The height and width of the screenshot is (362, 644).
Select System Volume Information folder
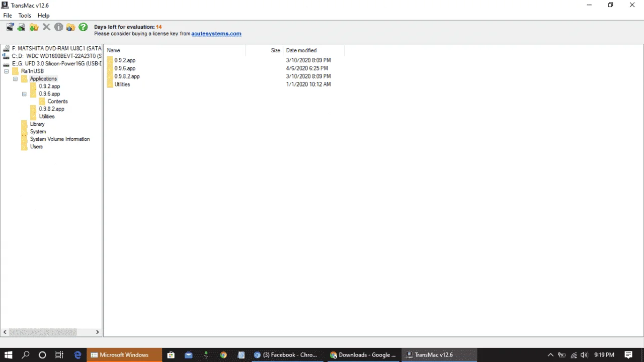click(x=60, y=139)
